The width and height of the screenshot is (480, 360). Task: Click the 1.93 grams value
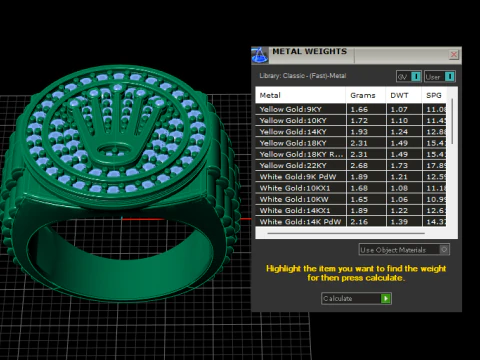click(359, 132)
